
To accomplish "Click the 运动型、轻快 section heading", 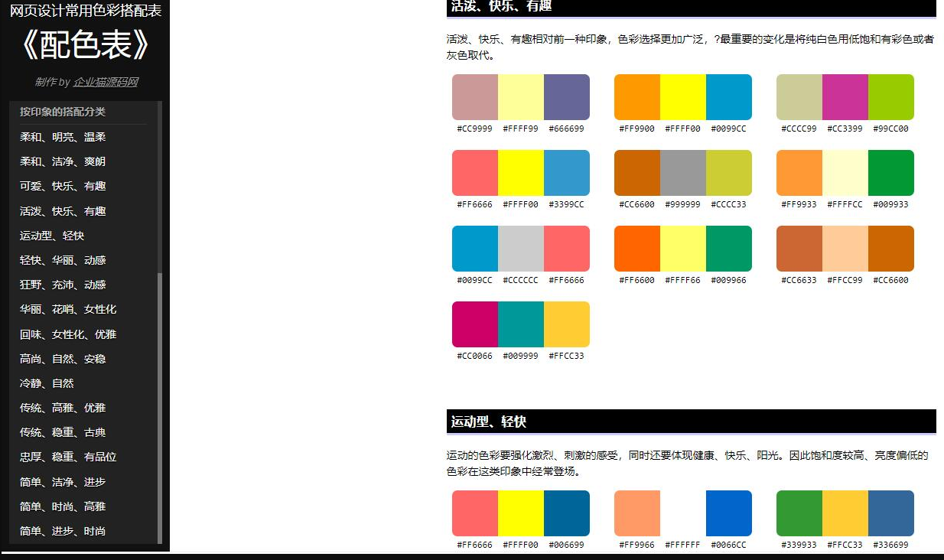I will tap(490, 422).
